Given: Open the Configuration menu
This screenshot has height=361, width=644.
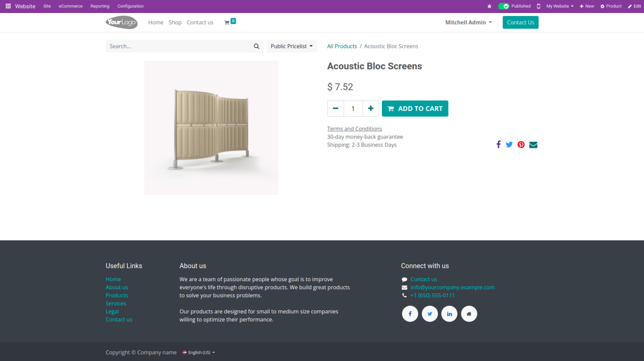Looking at the screenshot, I should click(x=130, y=6).
